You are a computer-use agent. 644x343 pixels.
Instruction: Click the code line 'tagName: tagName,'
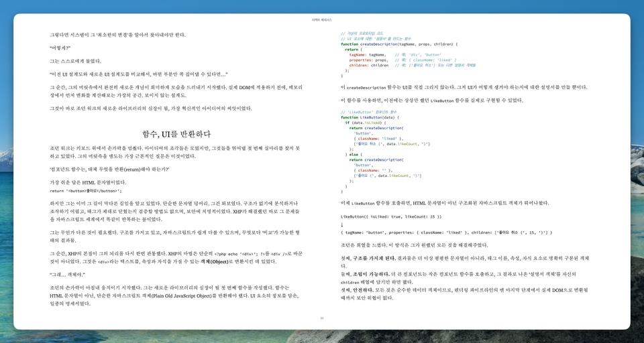point(368,54)
